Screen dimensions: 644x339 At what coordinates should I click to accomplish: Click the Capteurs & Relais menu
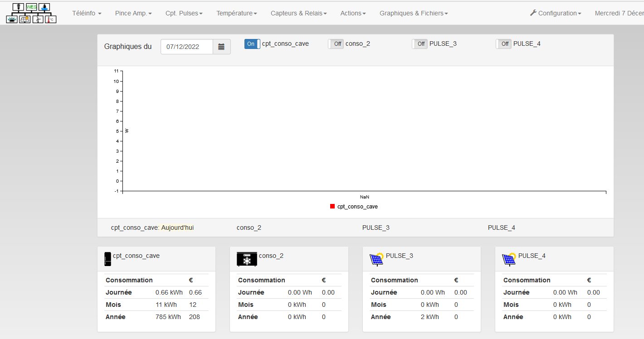(x=298, y=13)
